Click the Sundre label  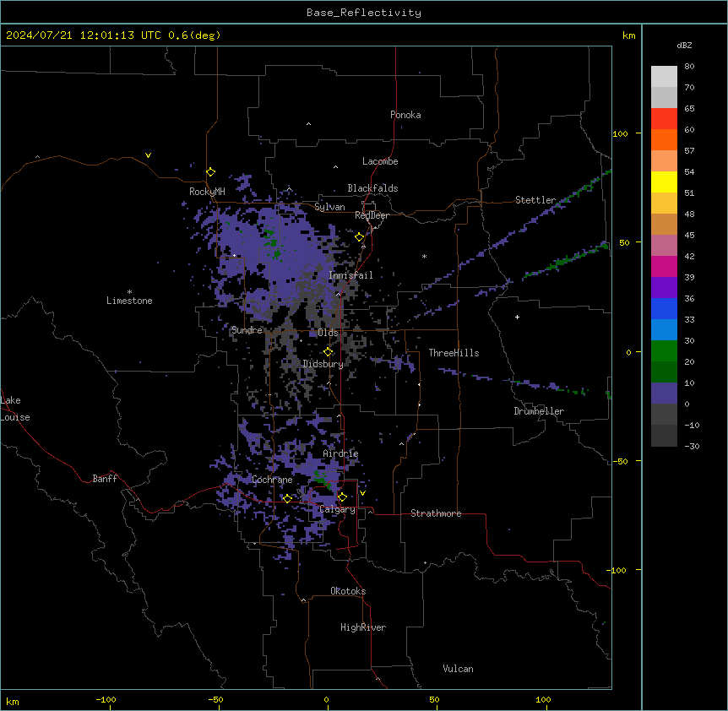247,330
